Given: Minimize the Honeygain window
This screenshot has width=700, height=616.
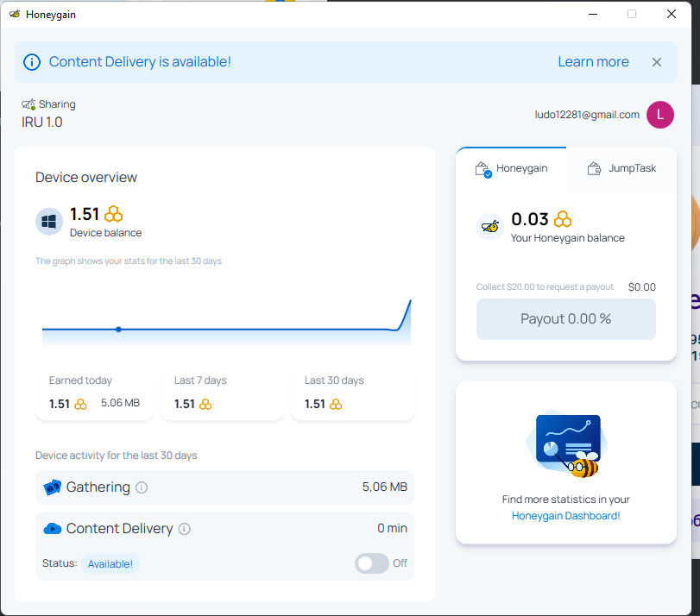Looking at the screenshot, I should coord(593,15).
